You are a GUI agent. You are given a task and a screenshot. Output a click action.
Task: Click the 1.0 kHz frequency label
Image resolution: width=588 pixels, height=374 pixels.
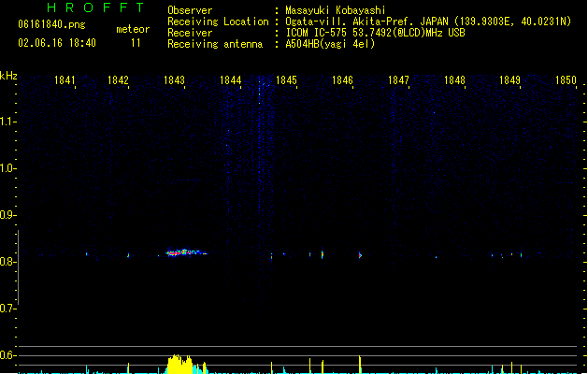[x=7, y=168]
